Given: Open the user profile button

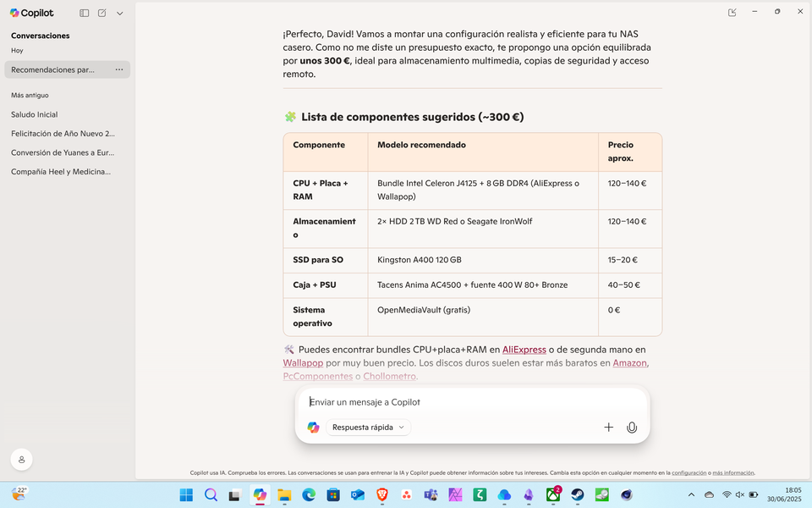Looking at the screenshot, I should coord(22,459).
